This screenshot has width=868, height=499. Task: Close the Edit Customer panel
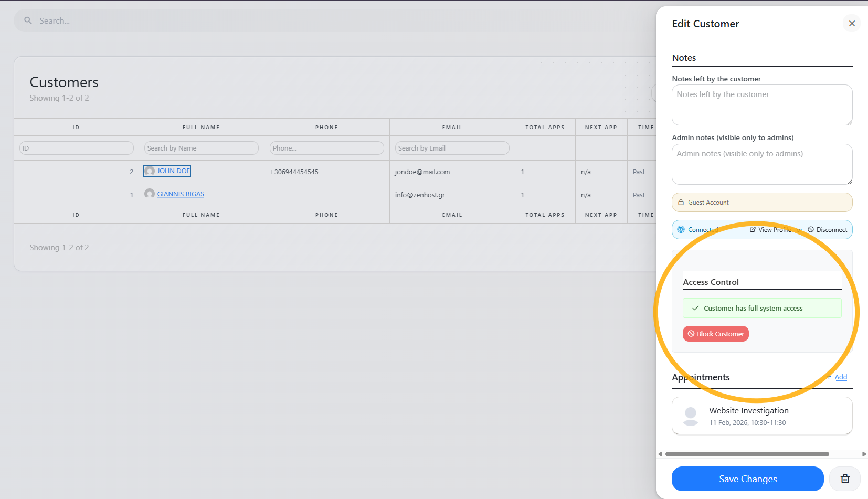(852, 24)
